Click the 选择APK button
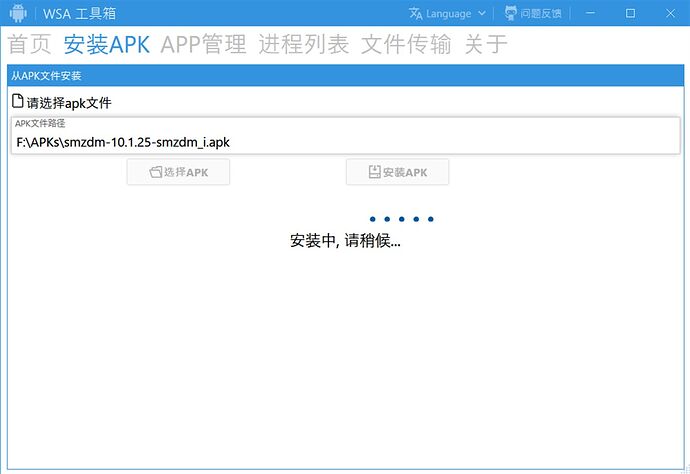 pos(178,172)
